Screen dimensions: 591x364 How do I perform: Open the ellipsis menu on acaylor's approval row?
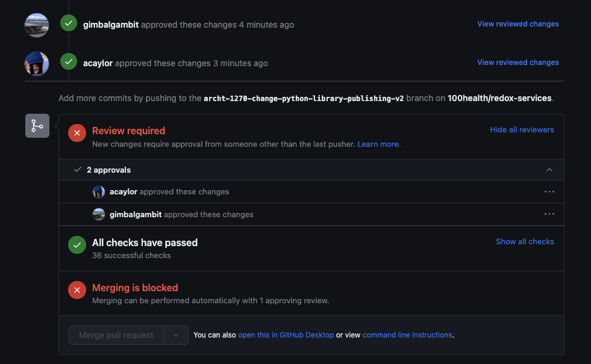[x=549, y=191]
